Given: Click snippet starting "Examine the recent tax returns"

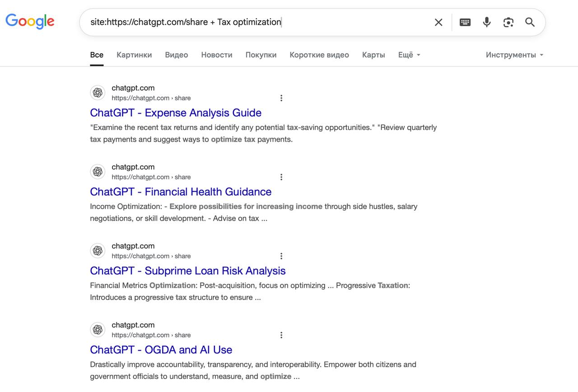Looking at the screenshot, I should click(263, 133).
